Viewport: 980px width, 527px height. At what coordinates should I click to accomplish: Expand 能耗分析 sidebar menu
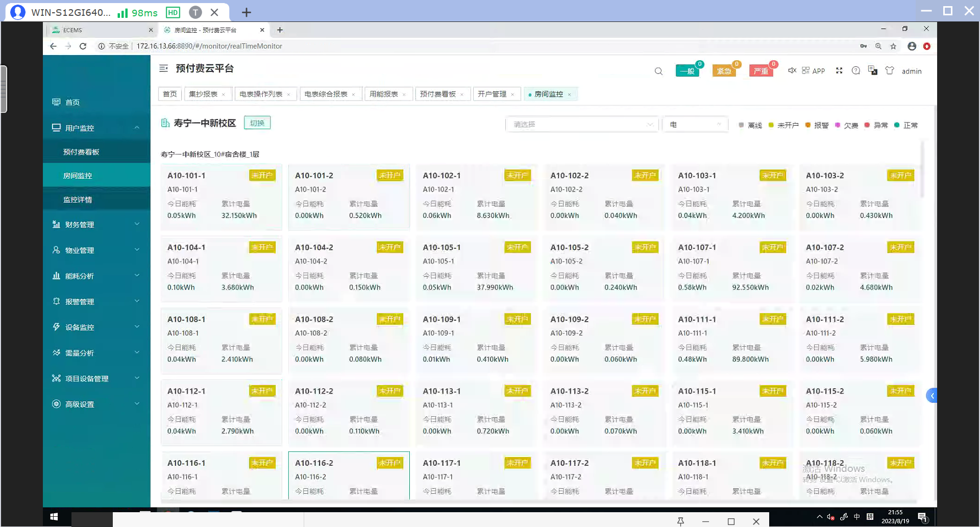96,276
